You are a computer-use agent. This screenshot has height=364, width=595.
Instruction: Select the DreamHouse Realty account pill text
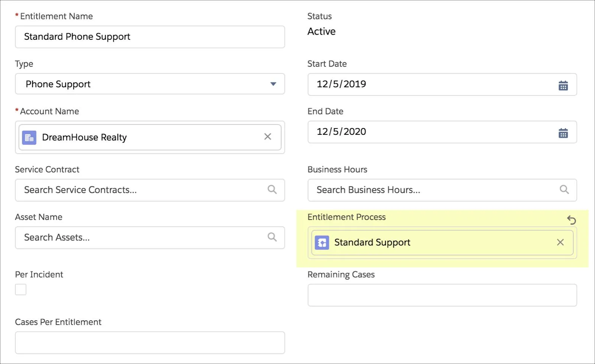(84, 137)
